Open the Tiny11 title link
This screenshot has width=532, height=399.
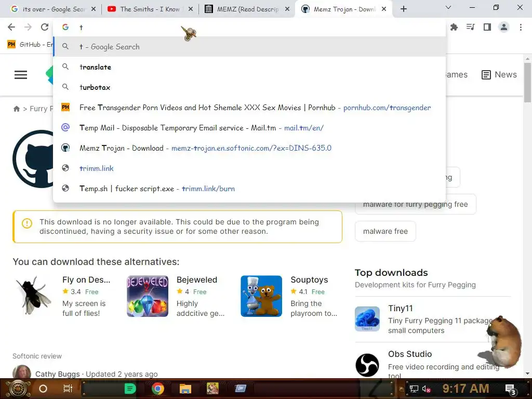click(401, 309)
